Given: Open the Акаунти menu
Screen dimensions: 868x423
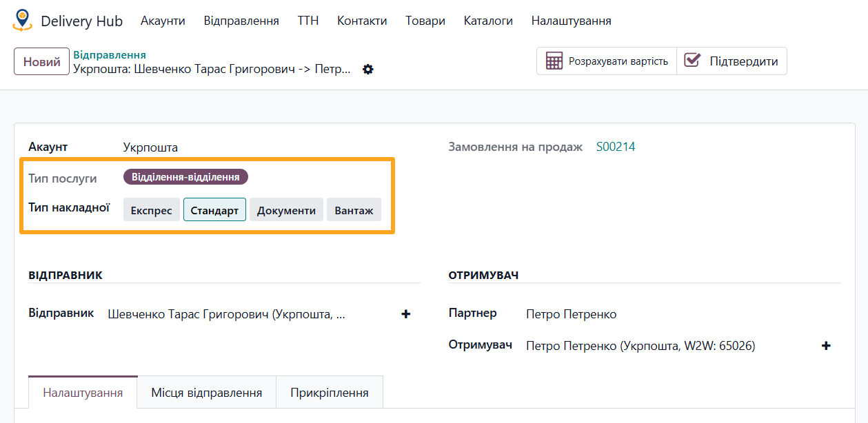Looking at the screenshot, I should [163, 21].
